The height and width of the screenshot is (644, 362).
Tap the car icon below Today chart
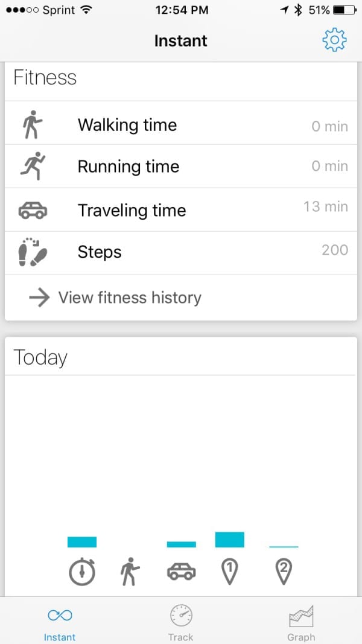click(181, 571)
